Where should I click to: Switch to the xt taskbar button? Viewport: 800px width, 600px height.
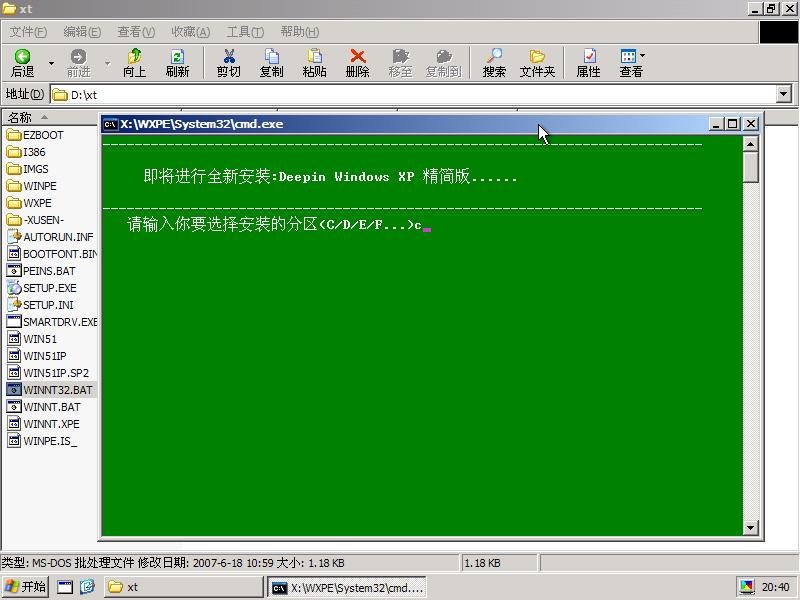pyautogui.click(x=184, y=587)
